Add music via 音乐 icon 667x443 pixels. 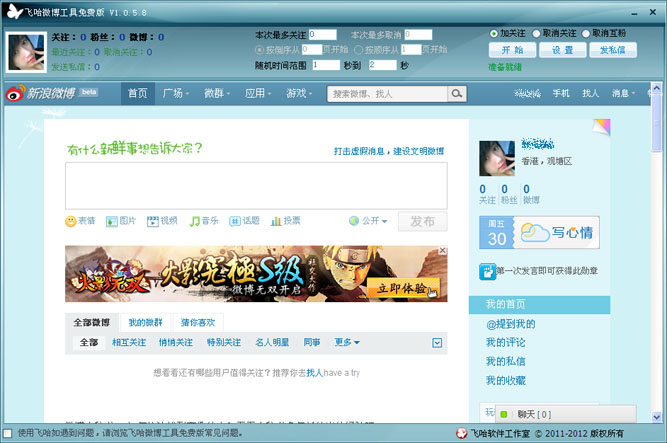tap(194, 221)
